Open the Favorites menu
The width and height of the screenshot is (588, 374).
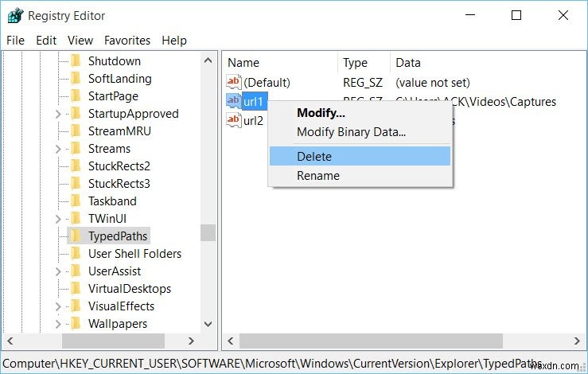coord(127,40)
